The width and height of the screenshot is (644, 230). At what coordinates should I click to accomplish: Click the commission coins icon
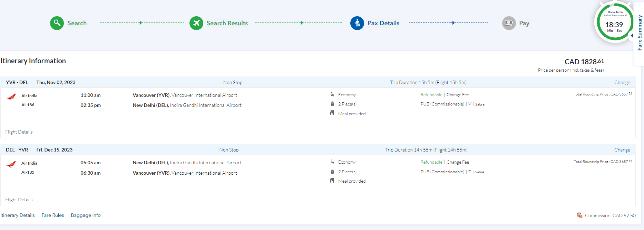[x=579, y=215]
